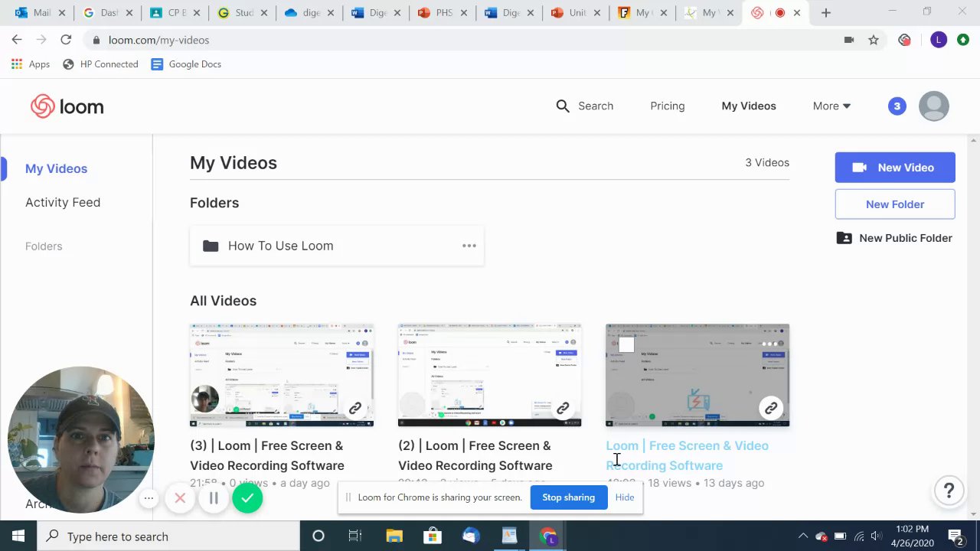Click Stop sharing button

[568, 497]
